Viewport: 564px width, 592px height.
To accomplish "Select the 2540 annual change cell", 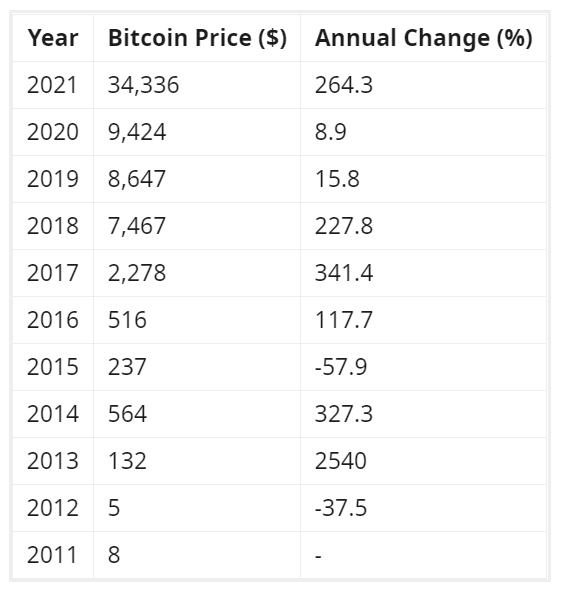I will pos(424,461).
